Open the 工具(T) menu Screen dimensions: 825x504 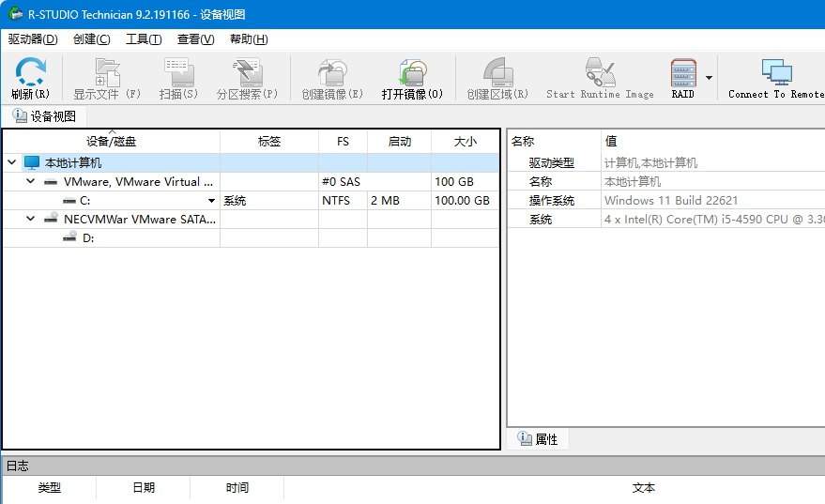pos(144,39)
